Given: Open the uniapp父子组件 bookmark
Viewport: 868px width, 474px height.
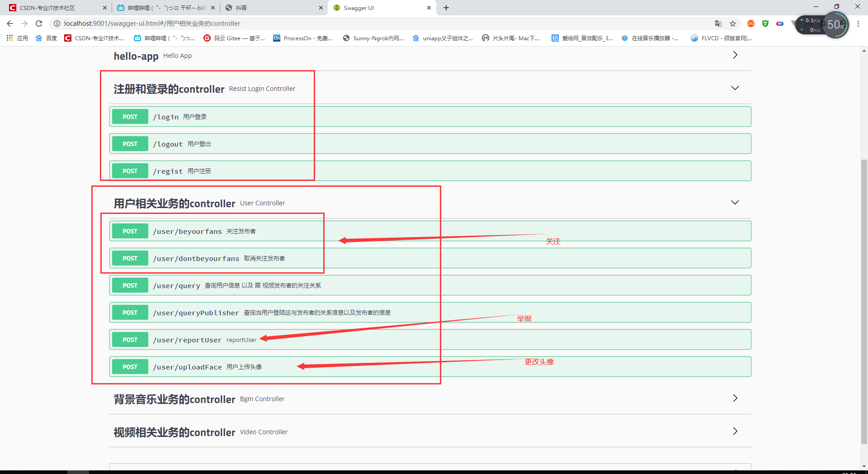Looking at the screenshot, I should pos(443,38).
